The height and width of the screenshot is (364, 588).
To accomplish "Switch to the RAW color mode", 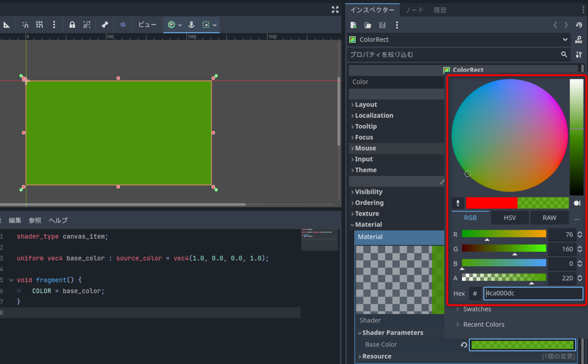I will (549, 217).
